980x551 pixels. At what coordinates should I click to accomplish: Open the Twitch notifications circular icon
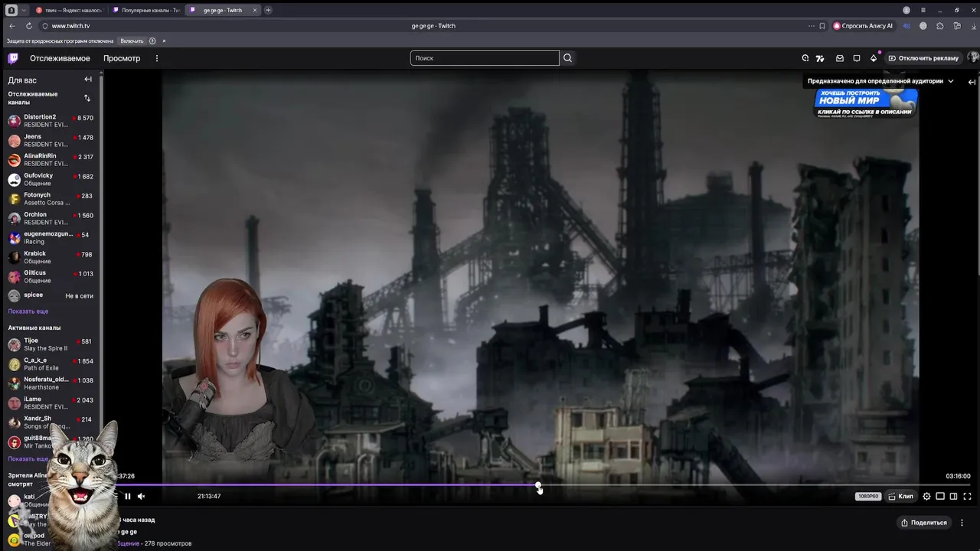[x=805, y=58]
